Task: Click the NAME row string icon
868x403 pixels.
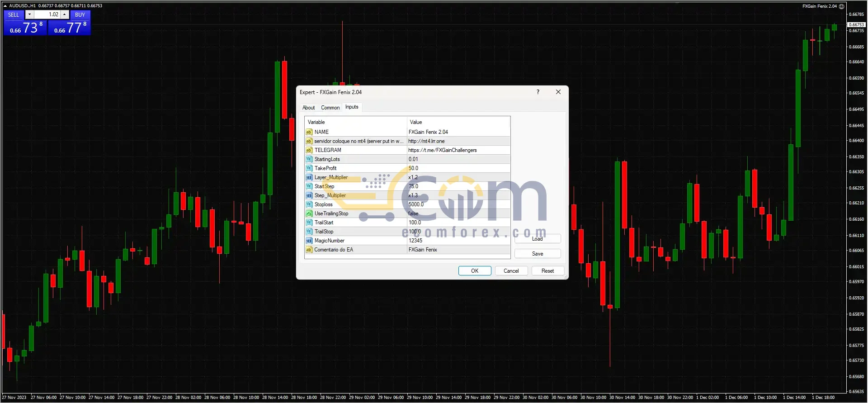Action: (x=309, y=132)
